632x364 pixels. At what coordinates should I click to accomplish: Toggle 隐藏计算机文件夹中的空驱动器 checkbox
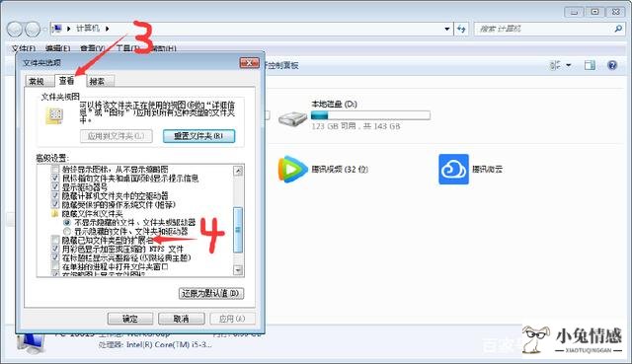55,195
